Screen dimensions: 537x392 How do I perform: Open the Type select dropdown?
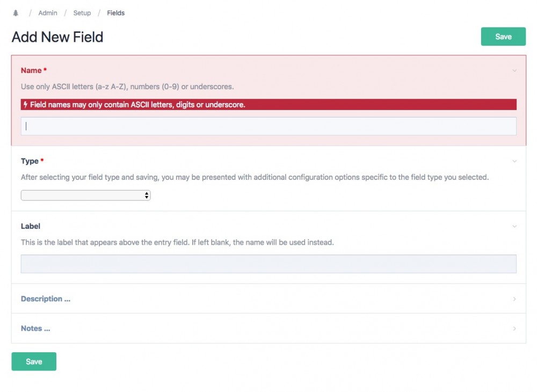(x=86, y=195)
